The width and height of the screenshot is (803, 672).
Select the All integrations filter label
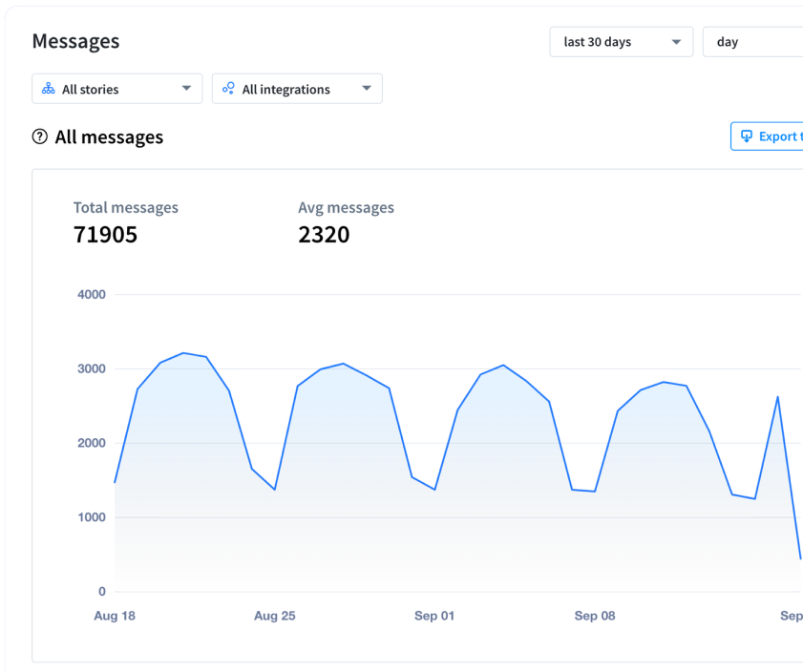point(285,90)
